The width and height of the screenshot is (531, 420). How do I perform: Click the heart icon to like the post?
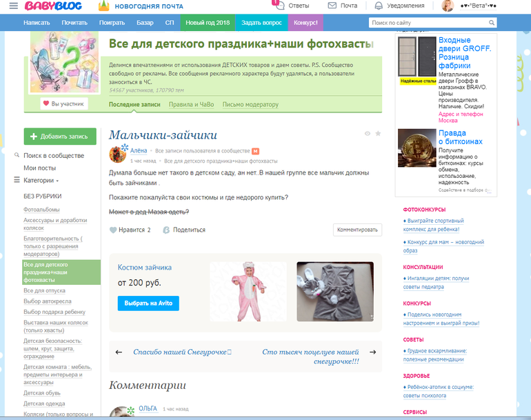[113, 230]
